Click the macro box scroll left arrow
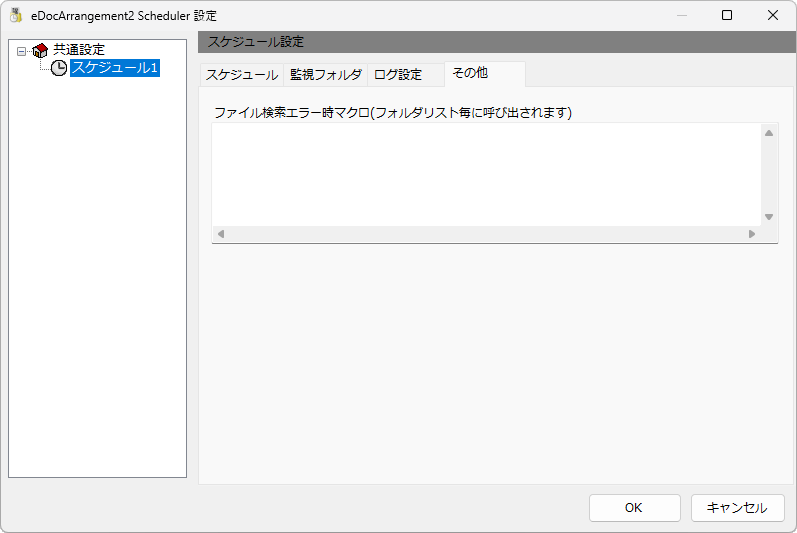Viewport: 797px width, 533px height. click(221, 234)
